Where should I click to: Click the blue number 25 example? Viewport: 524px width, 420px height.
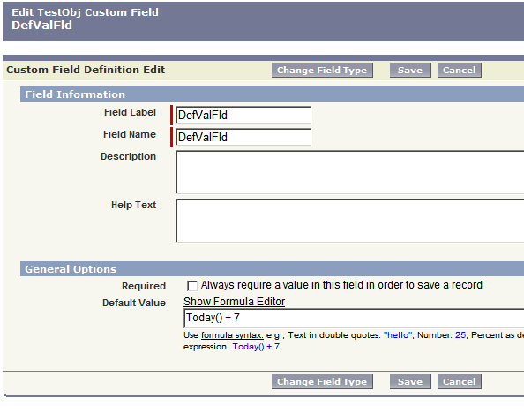[460, 335]
